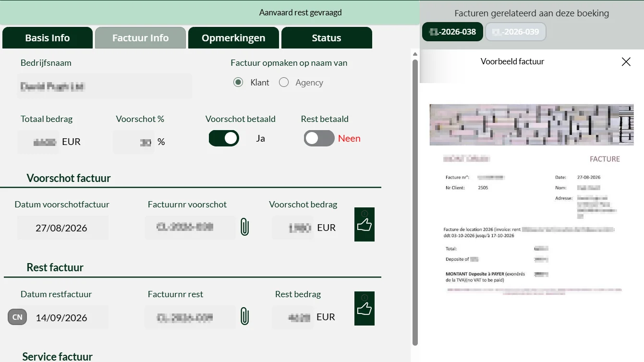This screenshot has height=362, width=644.
Task: Click the Factuurnr rest field
Action: tap(190, 317)
